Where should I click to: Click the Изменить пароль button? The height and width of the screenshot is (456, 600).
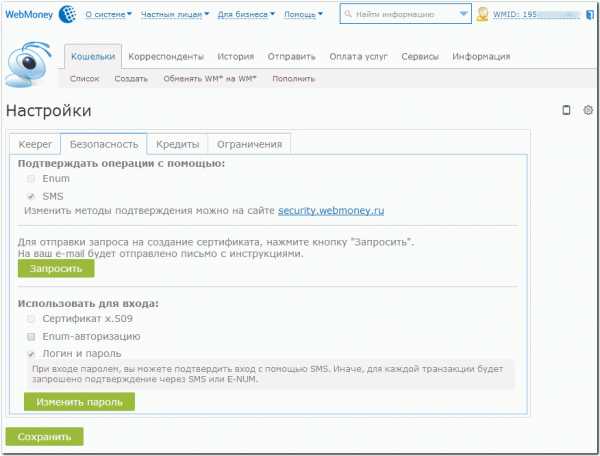point(80,402)
